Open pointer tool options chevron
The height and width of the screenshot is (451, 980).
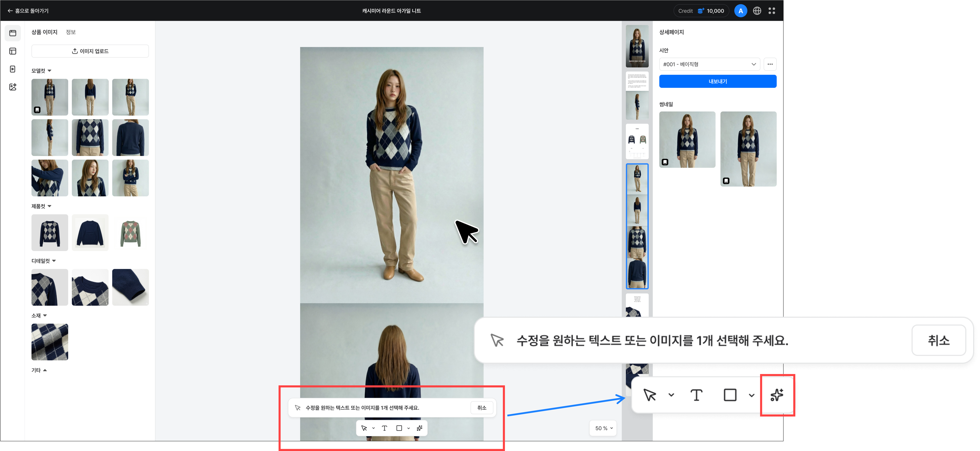coord(374,428)
